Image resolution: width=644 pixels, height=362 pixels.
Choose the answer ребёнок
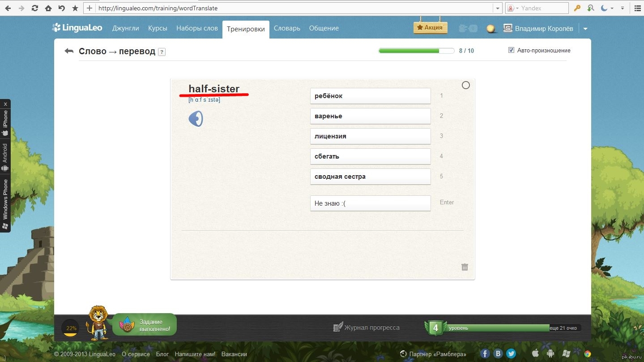(x=371, y=96)
